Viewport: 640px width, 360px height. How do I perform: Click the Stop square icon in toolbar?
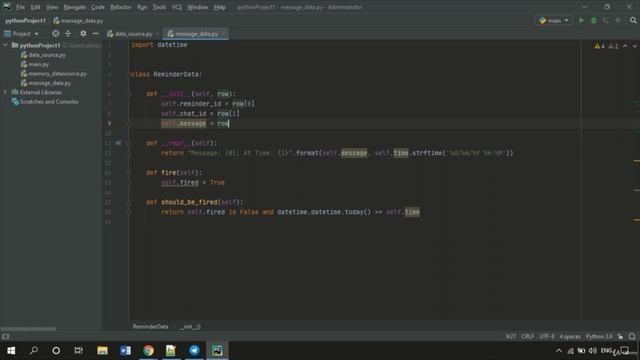618,20
